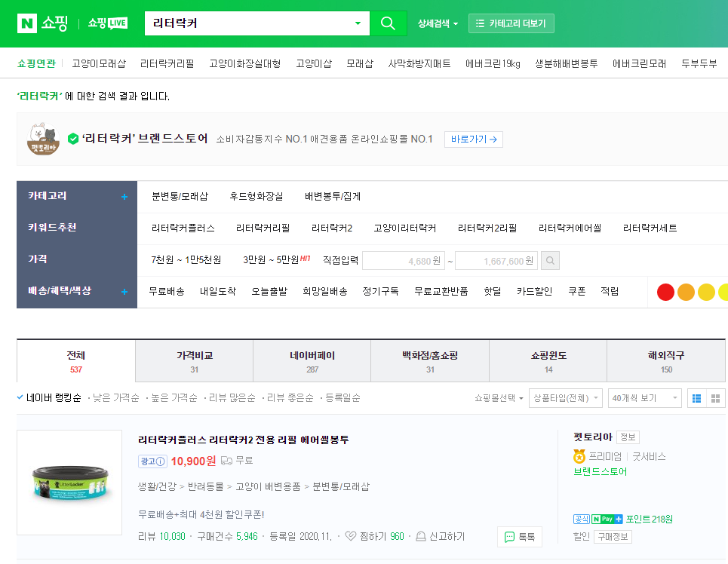The image size is (728, 564).
Task: Open the 쇼핑LIVE logo link
Action: pos(108,23)
